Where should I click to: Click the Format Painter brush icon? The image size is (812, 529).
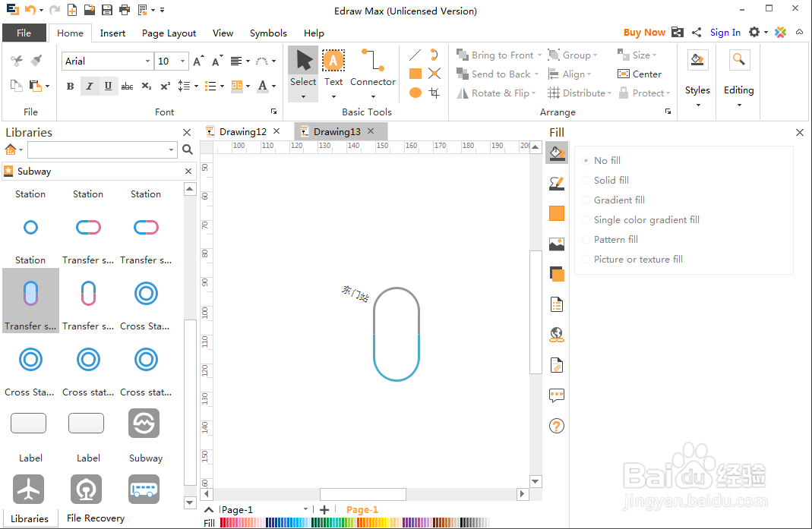36,61
